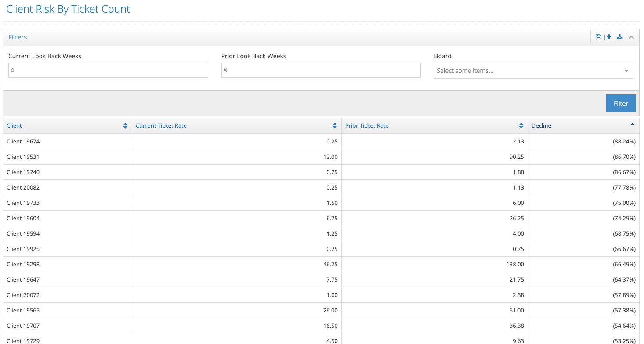This screenshot has height=344, width=644.
Task: Click the Client Risk By Ticket Count title
Action: click(68, 9)
